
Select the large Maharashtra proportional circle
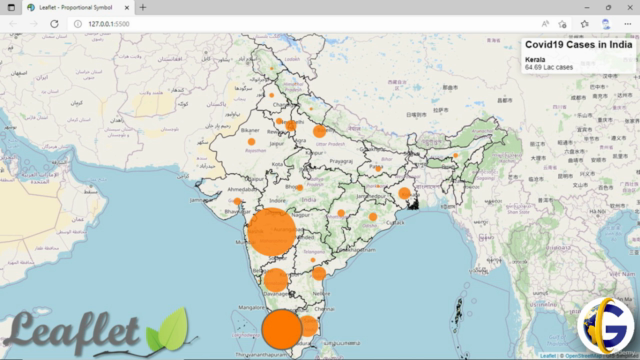pyautogui.click(x=272, y=232)
